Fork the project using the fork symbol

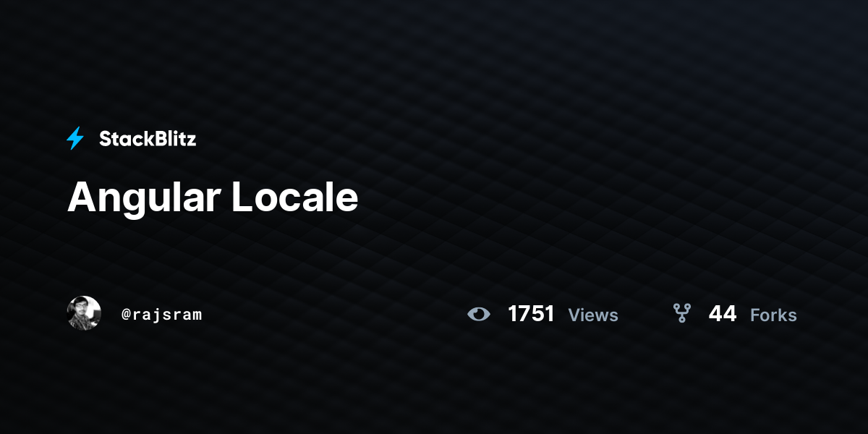click(681, 313)
